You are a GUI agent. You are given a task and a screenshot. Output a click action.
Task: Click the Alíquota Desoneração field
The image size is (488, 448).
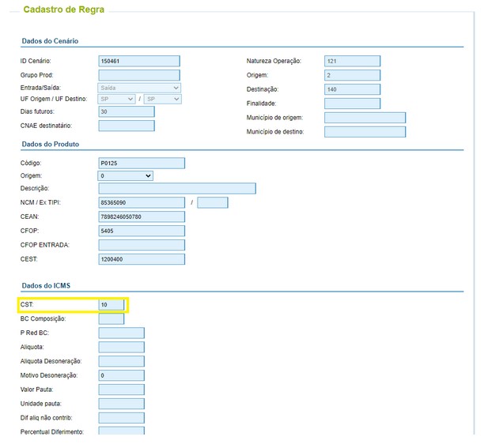tap(121, 361)
